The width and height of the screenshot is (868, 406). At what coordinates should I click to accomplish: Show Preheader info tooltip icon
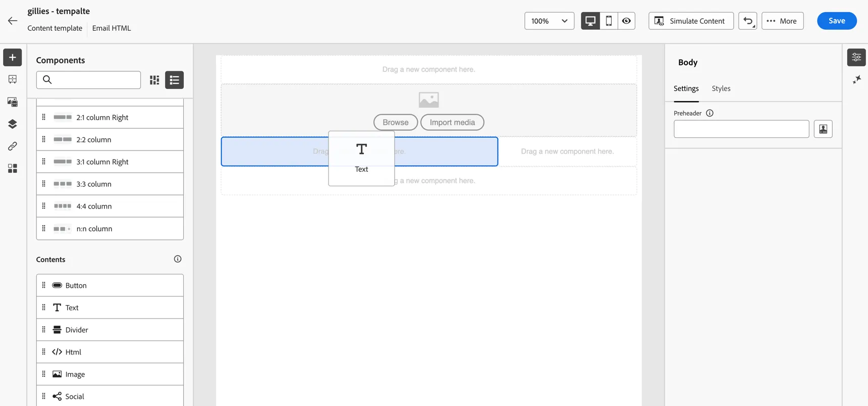click(710, 113)
